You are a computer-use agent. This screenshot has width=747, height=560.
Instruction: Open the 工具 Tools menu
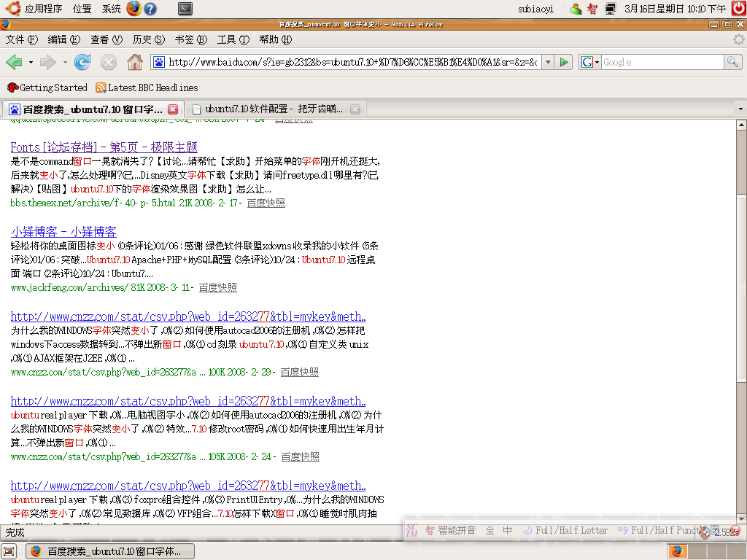233,39
